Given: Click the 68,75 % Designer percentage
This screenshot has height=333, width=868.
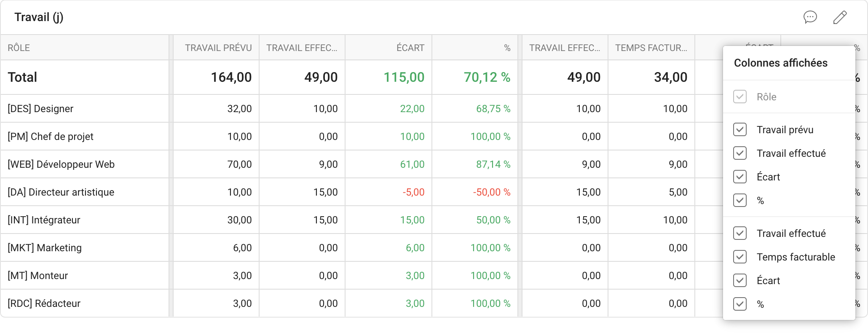Looking at the screenshot, I should point(493,109).
